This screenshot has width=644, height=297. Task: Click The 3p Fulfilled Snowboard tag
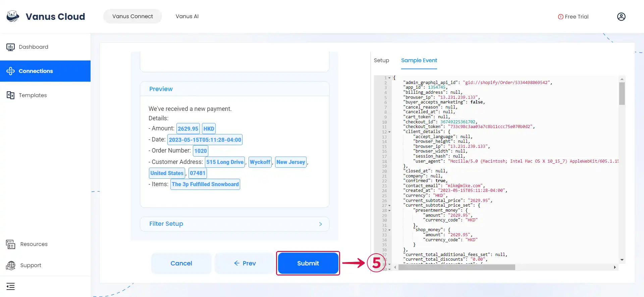click(x=205, y=184)
